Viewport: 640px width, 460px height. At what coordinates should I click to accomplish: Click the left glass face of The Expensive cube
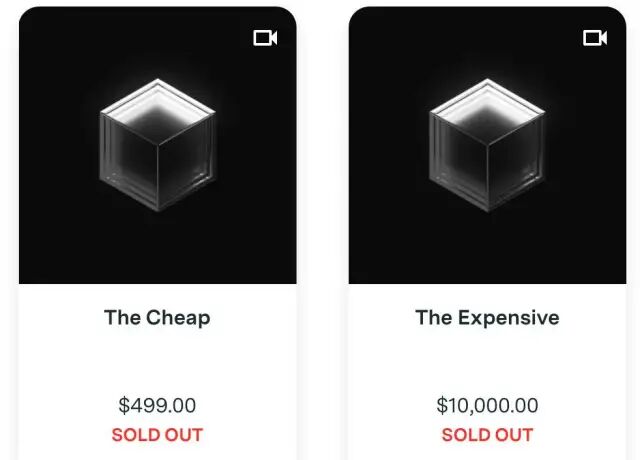coord(458,159)
